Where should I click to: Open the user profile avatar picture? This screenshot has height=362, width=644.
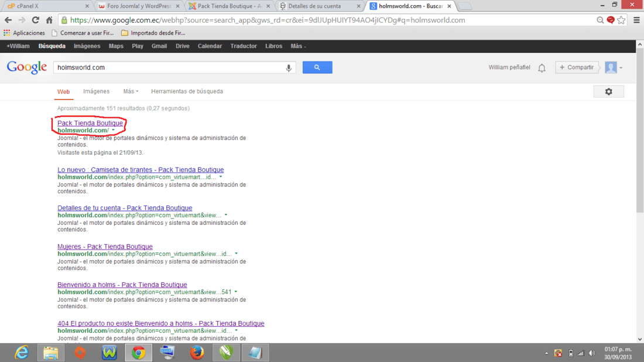(611, 67)
